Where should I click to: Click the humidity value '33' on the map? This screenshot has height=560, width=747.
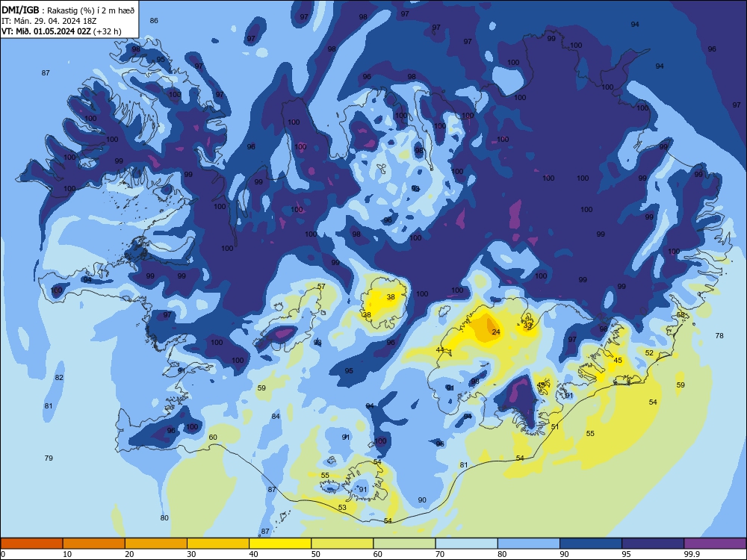527,326
